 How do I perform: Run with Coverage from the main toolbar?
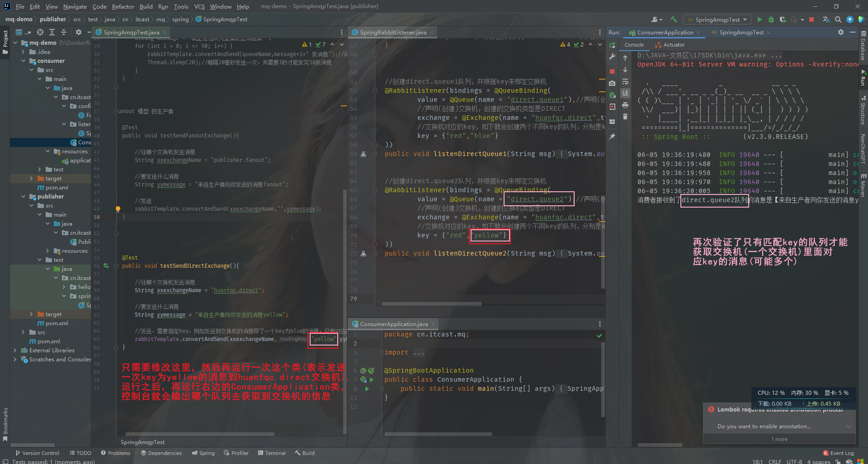coord(783,19)
